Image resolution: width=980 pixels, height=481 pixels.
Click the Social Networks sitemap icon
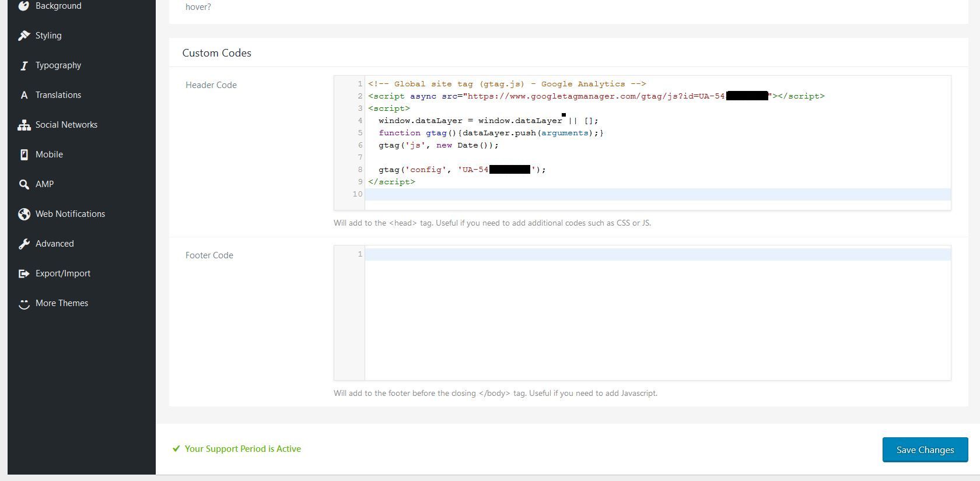(24, 125)
